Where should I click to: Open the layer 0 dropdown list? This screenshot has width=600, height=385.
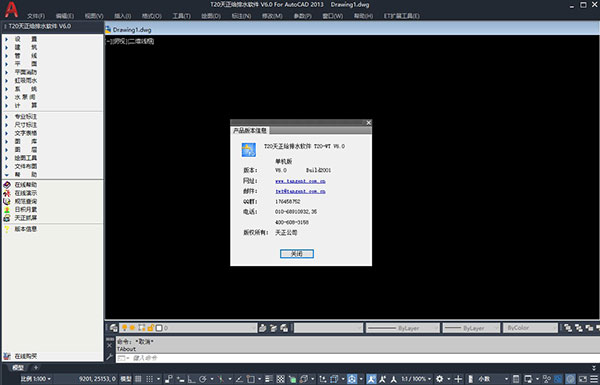(x=188, y=328)
